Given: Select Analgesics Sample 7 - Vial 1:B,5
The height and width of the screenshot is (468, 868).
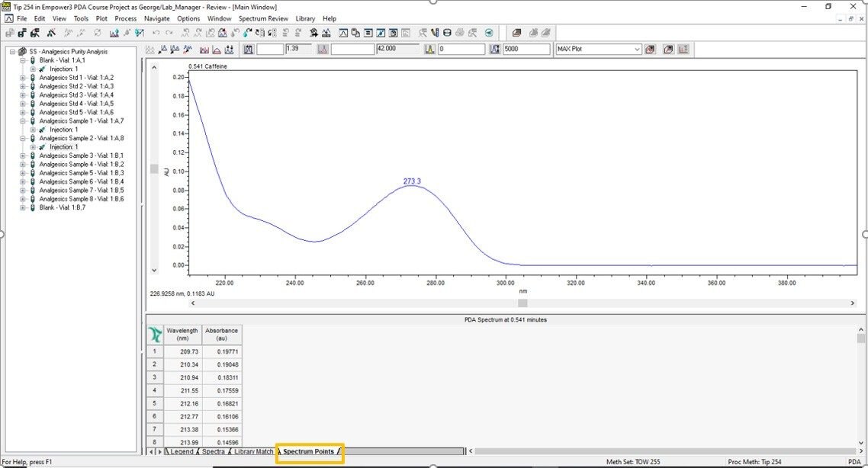Looking at the screenshot, I should click(x=82, y=191).
